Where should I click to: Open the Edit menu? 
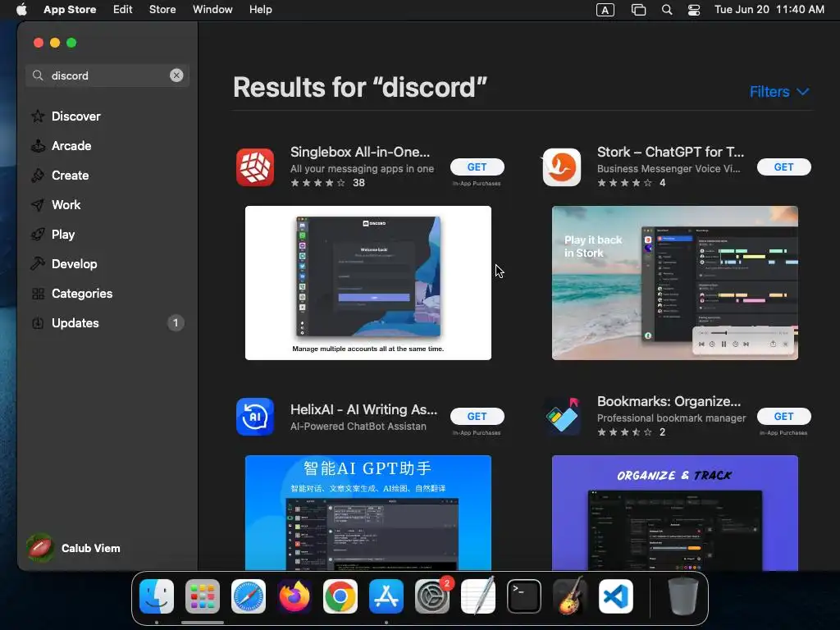pos(123,10)
